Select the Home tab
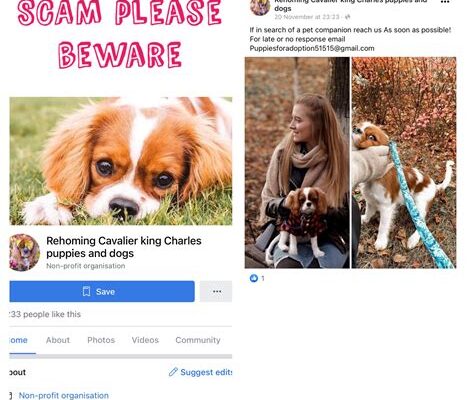Screen dimensions: 474x400 pyautogui.click(x=19, y=340)
